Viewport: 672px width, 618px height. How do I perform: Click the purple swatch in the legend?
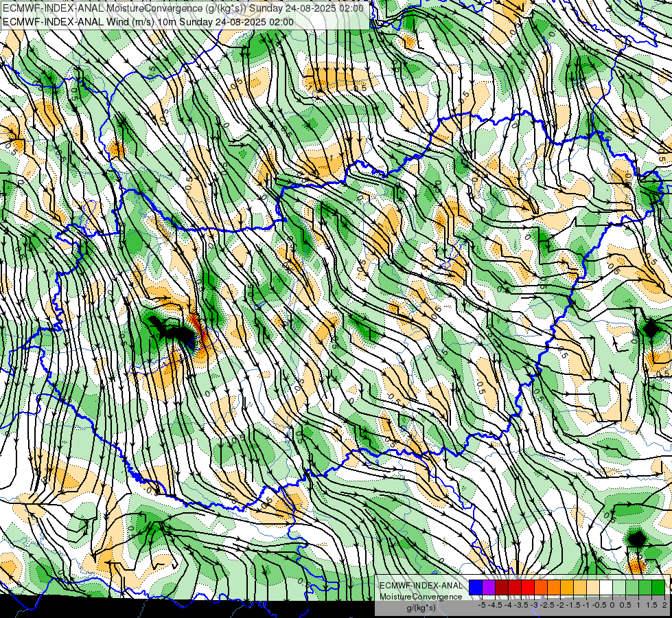click(489, 588)
